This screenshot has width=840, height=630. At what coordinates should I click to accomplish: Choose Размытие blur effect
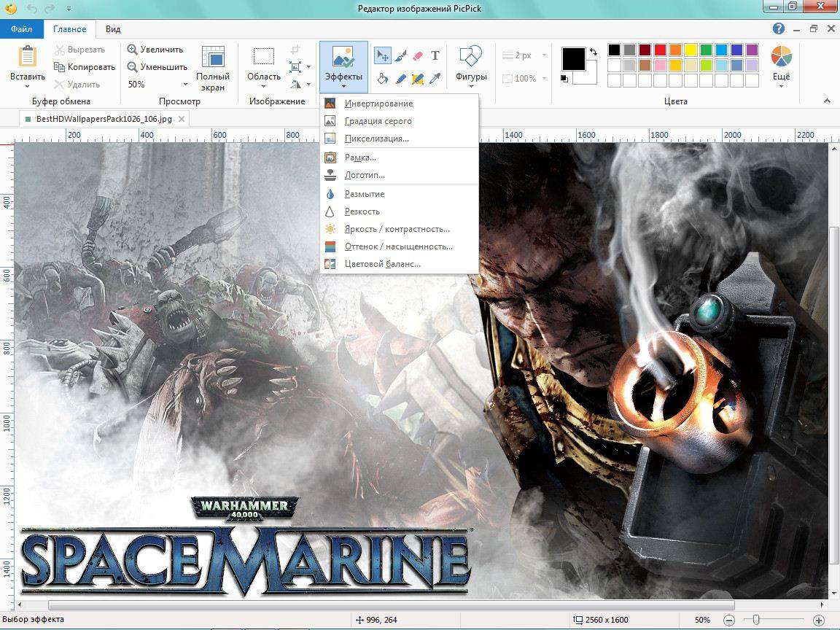[x=399, y=194]
